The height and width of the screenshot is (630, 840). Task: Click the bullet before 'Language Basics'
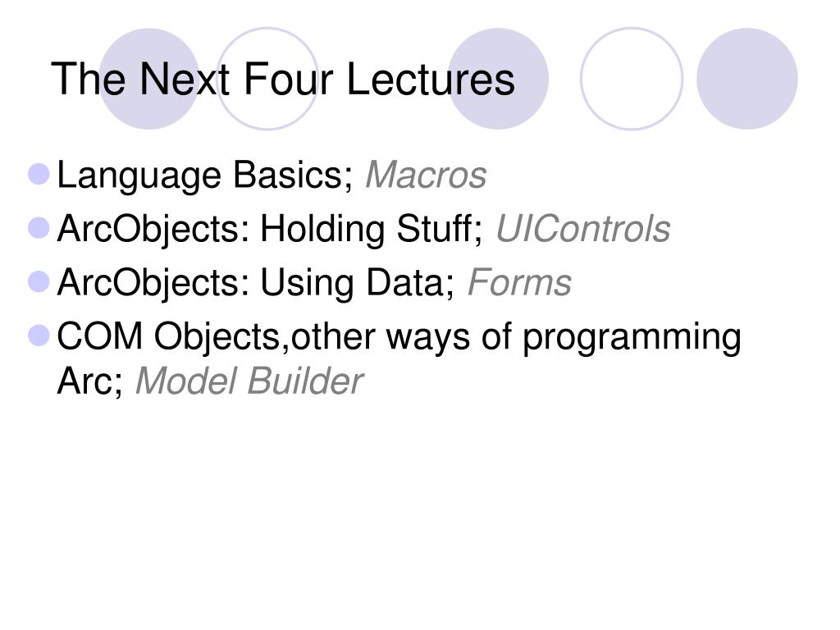39,175
